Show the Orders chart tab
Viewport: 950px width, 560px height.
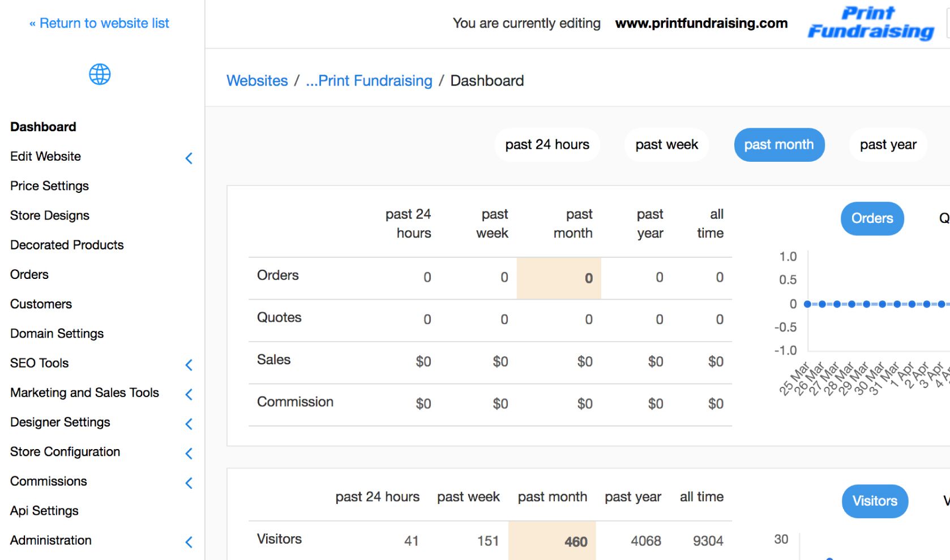click(x=872, y=218)
